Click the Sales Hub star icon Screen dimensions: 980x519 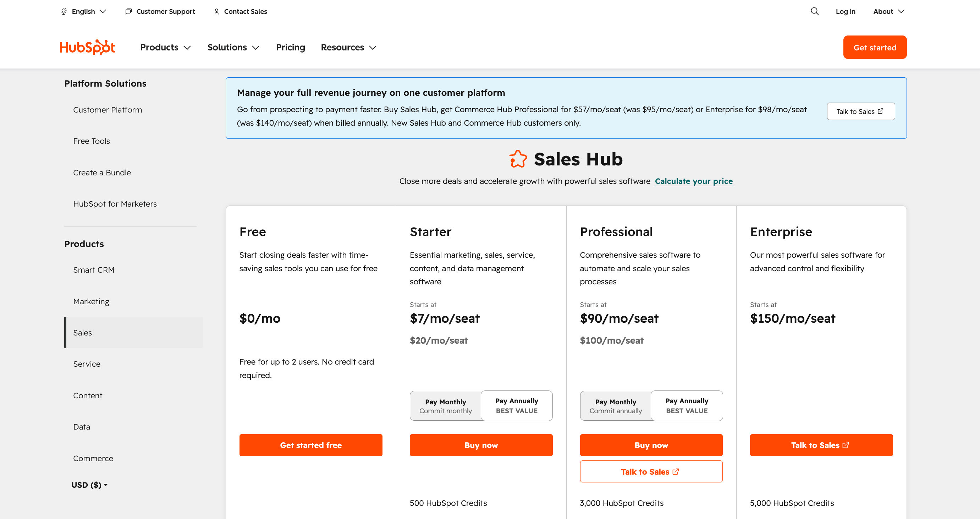click(518, 159)
